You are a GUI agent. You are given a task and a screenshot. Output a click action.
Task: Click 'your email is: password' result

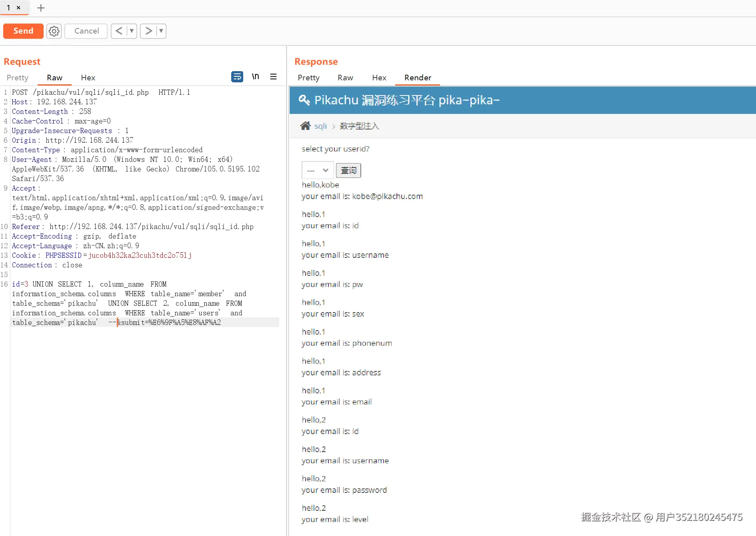(x=344, y=490)
